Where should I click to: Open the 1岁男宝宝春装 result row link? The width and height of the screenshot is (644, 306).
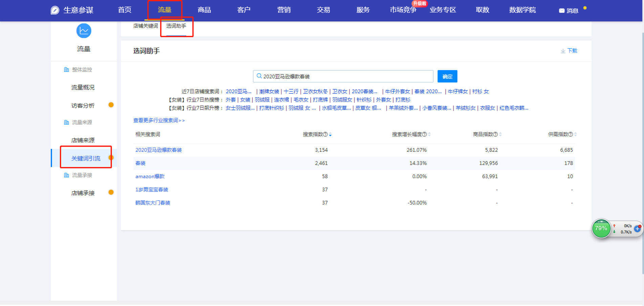click(x=152, y=190)
